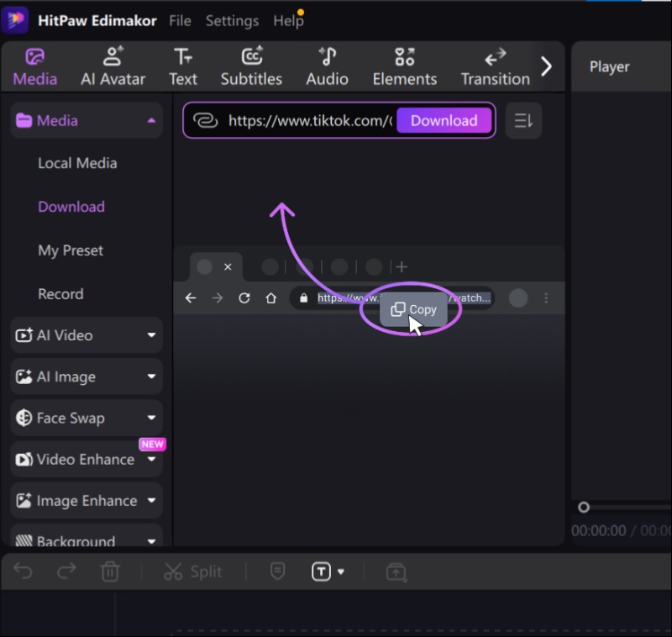Image resolution: width=672 pixels, height=637 pixels.
Task: Open the text tool dropdown arrow
Action: click(341, 571)
